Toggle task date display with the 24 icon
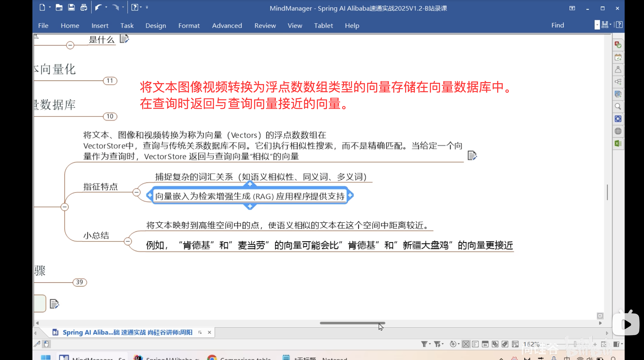 [485, 344]
